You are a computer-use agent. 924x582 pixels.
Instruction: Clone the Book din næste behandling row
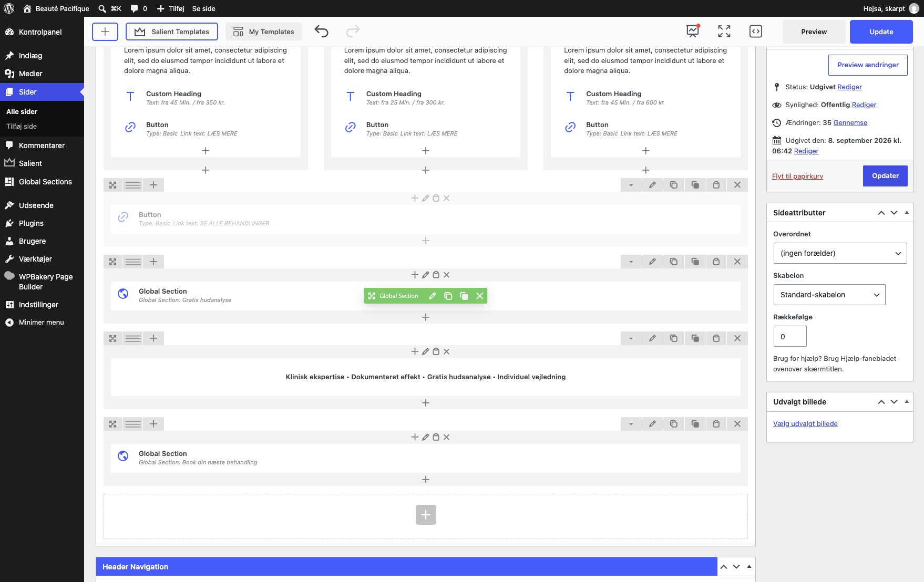pos(674,424)
